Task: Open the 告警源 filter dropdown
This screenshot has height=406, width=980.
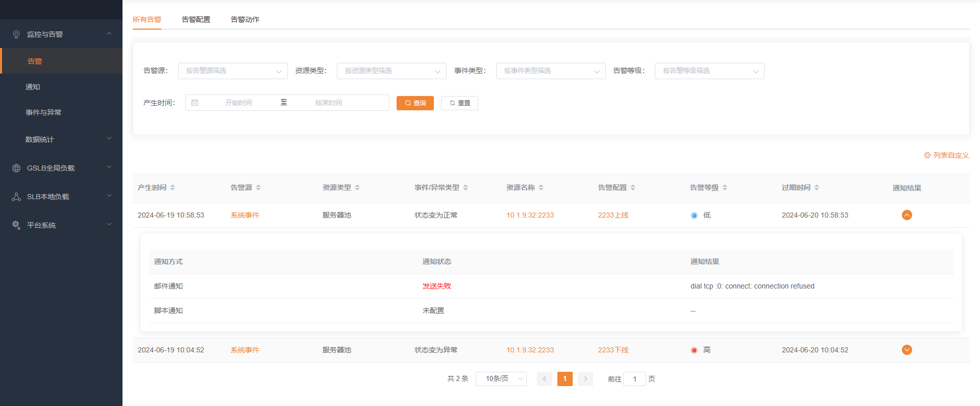Action: pyautogui.click(x=233, y=71)
